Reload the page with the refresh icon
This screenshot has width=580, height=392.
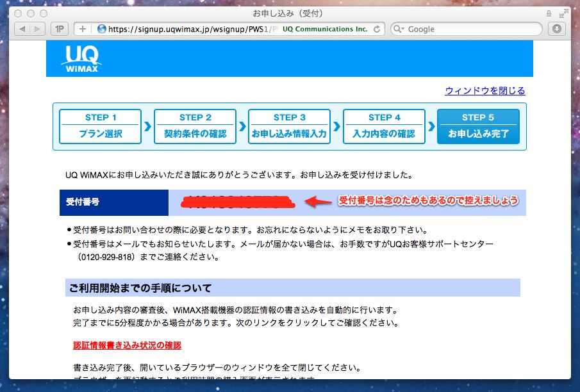click(x=377, y=29)
